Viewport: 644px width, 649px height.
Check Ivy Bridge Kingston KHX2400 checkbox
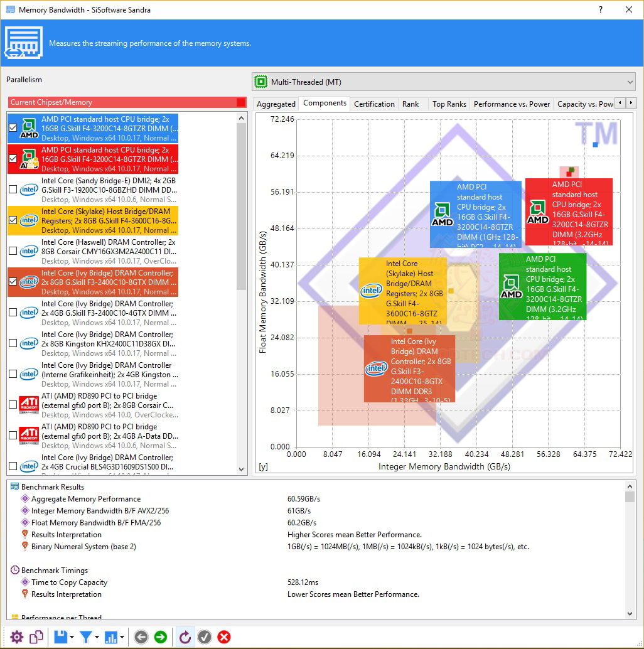13,343
